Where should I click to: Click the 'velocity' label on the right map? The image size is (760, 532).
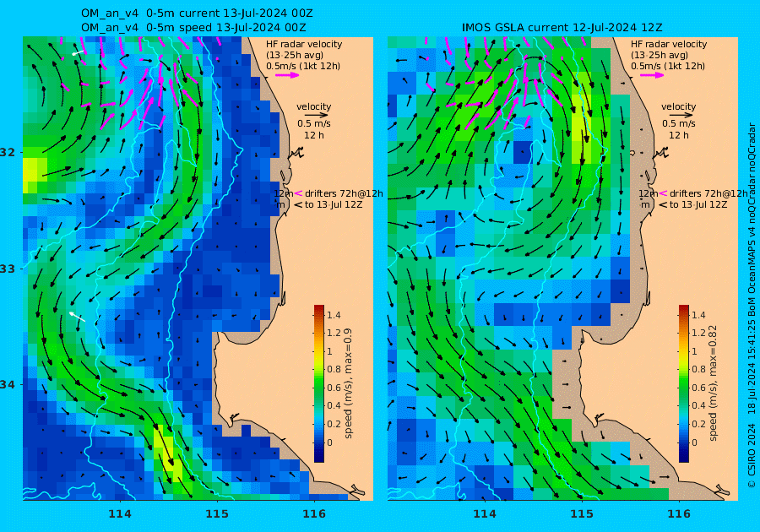(x=678, y=106)
